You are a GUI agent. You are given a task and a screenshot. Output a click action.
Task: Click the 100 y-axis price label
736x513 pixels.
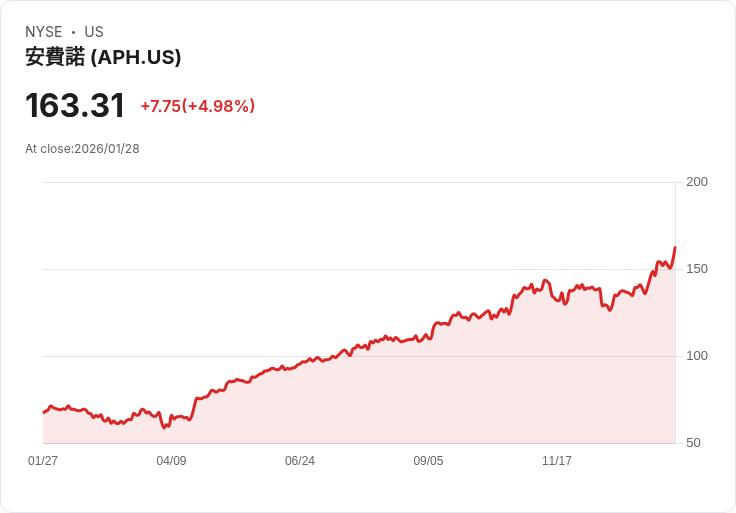point(697,356)
